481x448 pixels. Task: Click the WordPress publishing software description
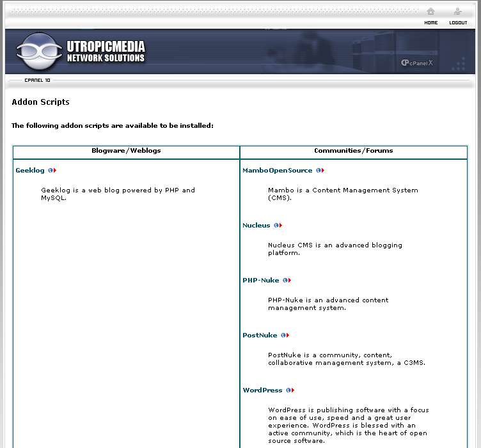click(x=349, y=426)
